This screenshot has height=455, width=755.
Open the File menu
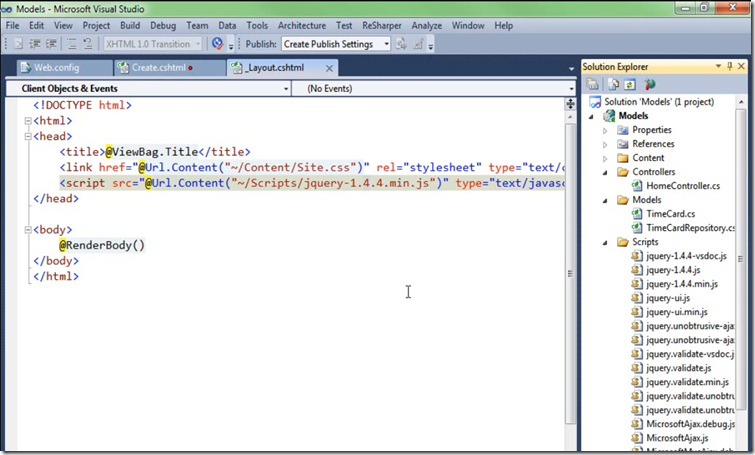click(x=13, y=26)
